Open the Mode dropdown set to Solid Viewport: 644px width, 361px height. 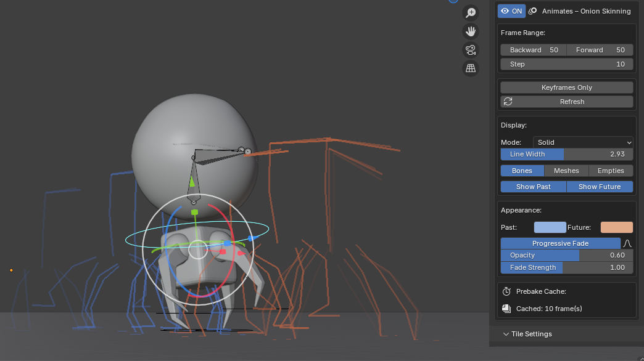point(583,142)
